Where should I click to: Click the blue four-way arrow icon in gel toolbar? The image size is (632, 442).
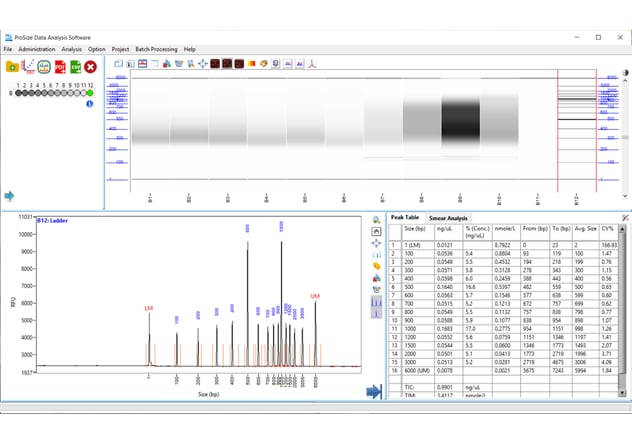[x=203, y=63]
